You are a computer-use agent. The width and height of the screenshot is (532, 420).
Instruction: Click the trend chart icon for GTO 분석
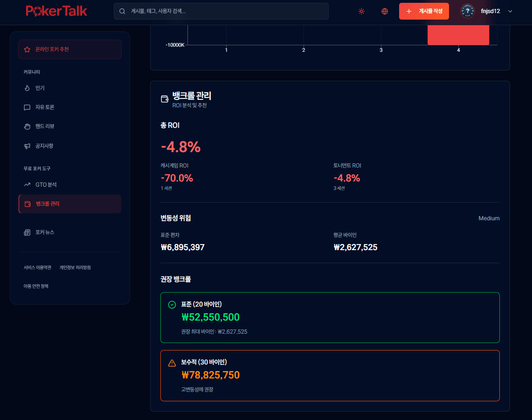pos(27,185)
